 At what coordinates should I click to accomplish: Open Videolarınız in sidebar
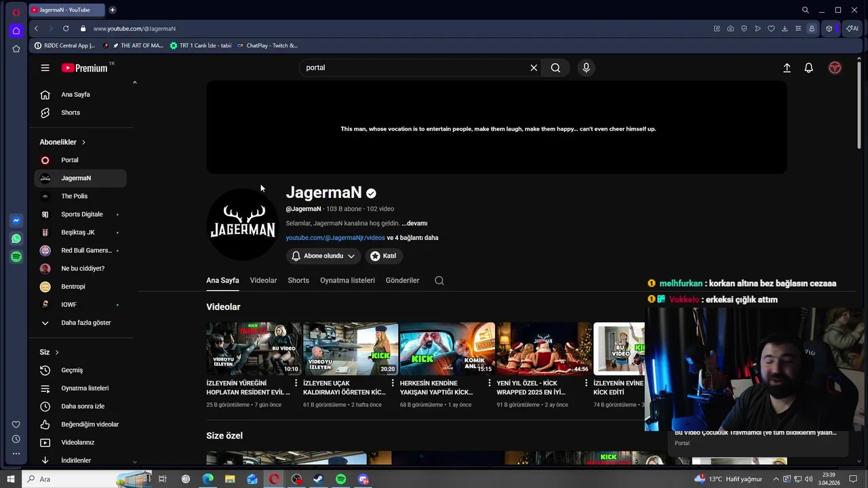[x=80, y=443]
